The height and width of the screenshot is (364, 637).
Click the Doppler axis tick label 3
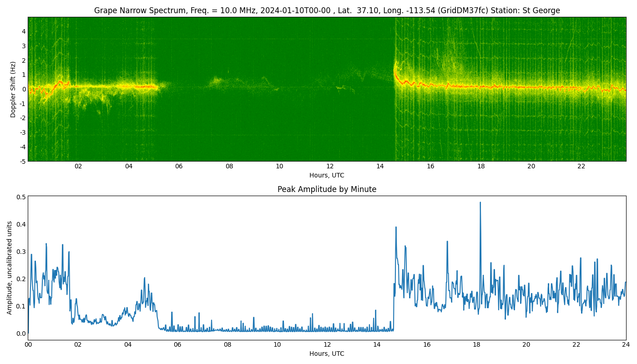point(23,46)
